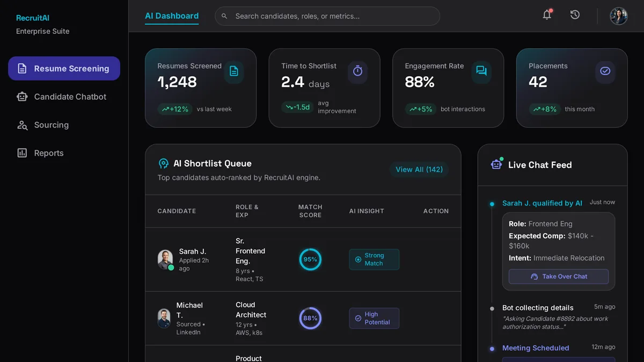Click Michael T.'s profile photo
The width and height of the screenshot is (644, 362).
tap(164, 318)
